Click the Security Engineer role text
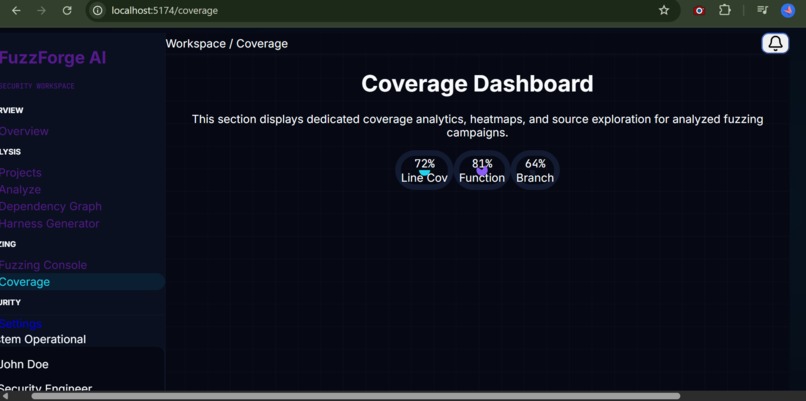This screenshot has height=401, width=806. click(x=46, y=387)
